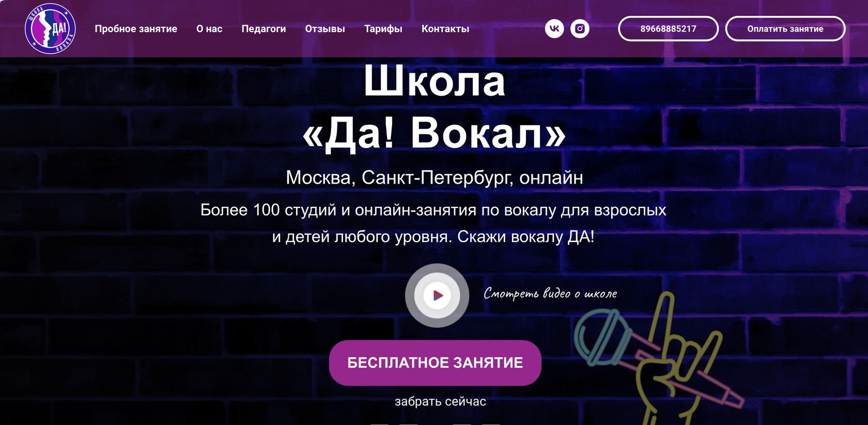
Task: Click the Да! Вокал school logo
Action: (x=50, y=28)
